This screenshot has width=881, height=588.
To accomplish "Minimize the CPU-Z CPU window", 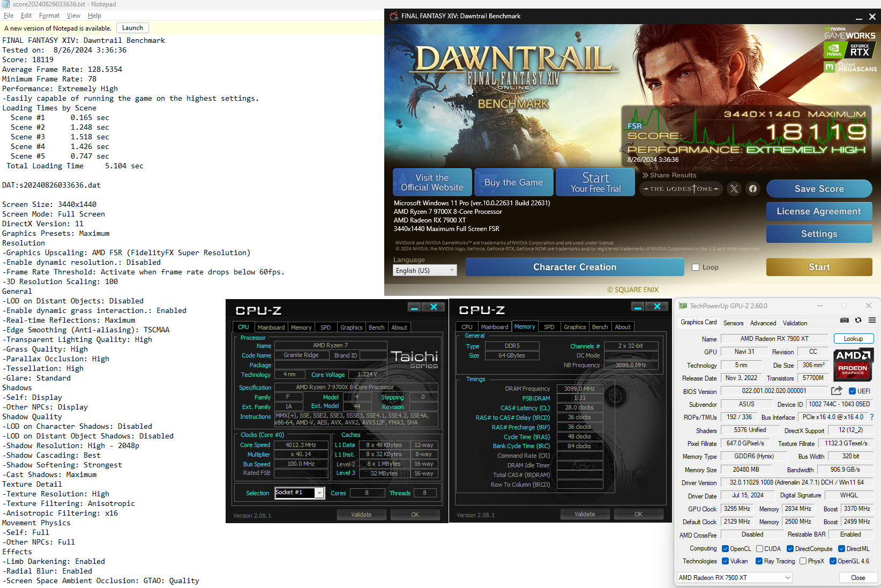I will [x=414, y=307].
